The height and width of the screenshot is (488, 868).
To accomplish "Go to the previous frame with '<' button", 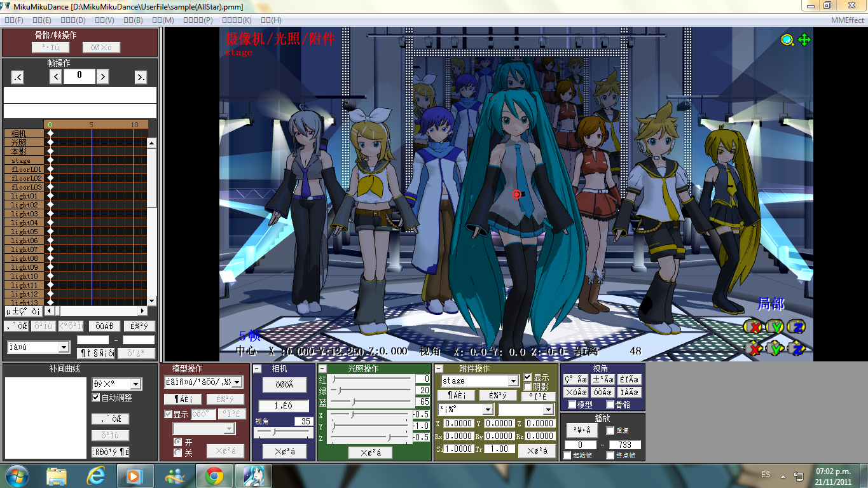I will 56,77.
